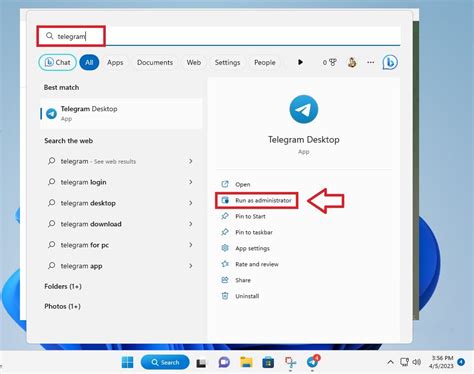Image resolution: width=474 pixels, height=374 pixels.
Task: Open the clock showing 3:56 PM
Action: (x=442, y=362)
